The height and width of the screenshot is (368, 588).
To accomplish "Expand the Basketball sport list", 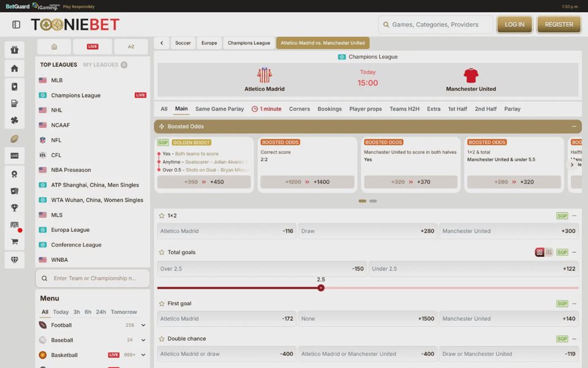I will point(143,355).
